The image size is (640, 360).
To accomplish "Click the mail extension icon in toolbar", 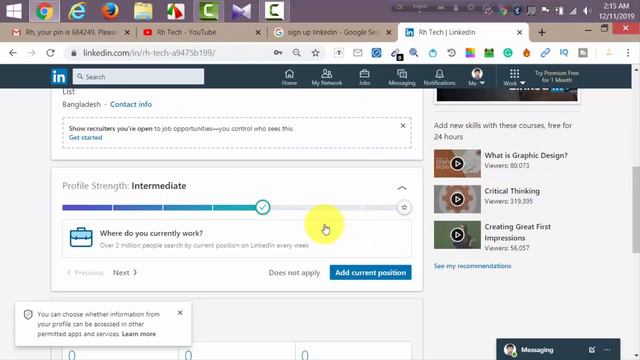I will pyautogui.click(x=358, y=53).
